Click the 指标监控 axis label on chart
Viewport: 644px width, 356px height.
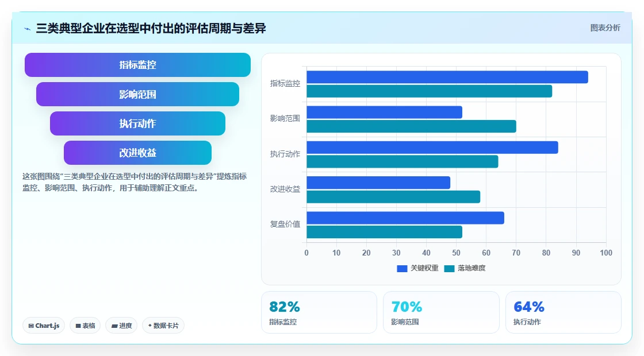pyautogui.click(x=285, y=84)
